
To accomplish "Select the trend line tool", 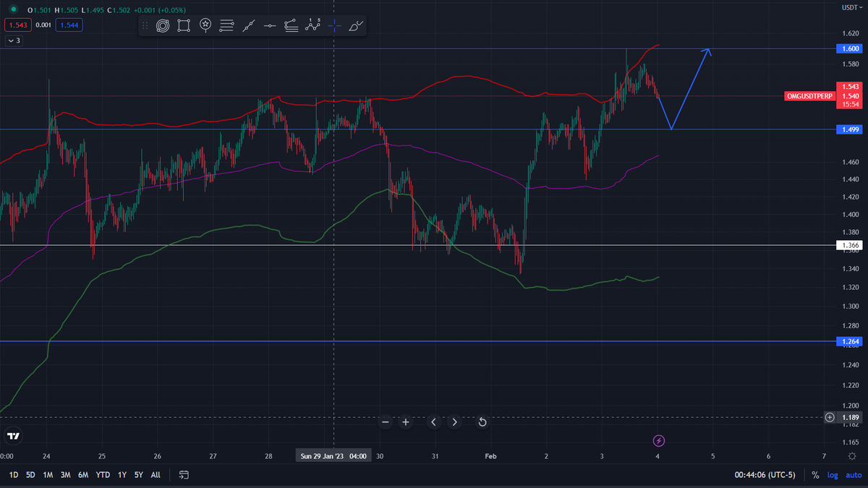I will pyautogui.click(x=248, y=26).
